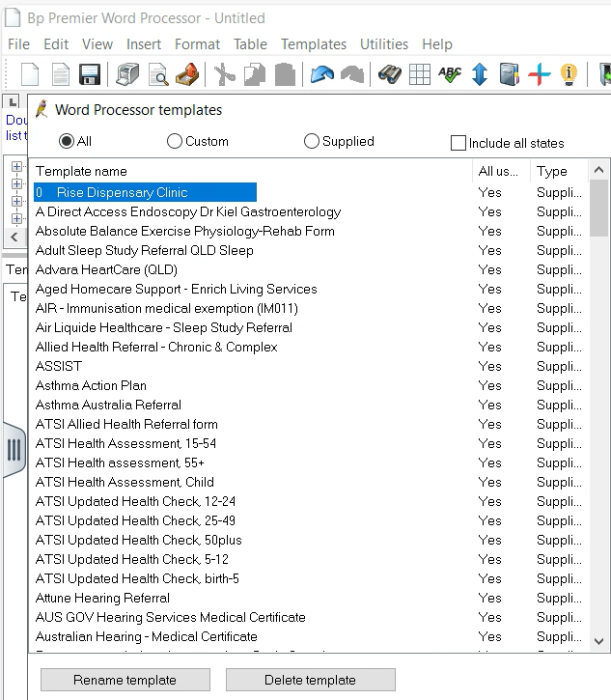Expand the first tree node plus box
611x700 pixels.
point(16,167)
